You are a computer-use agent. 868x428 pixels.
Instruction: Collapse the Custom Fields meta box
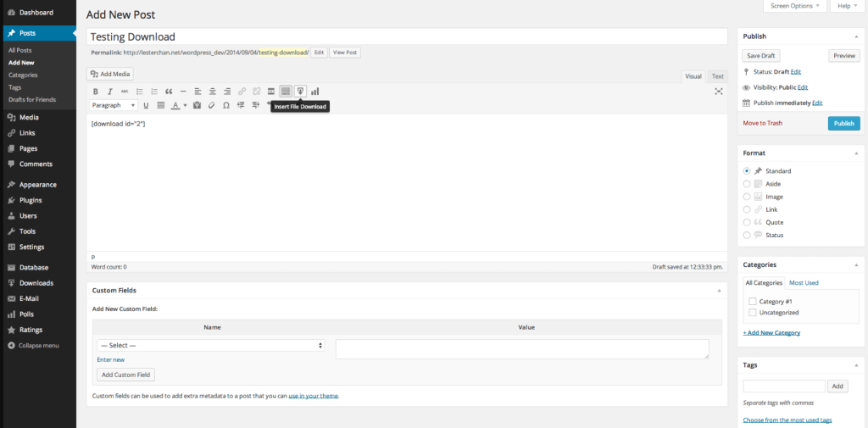[x=719, y=290]
